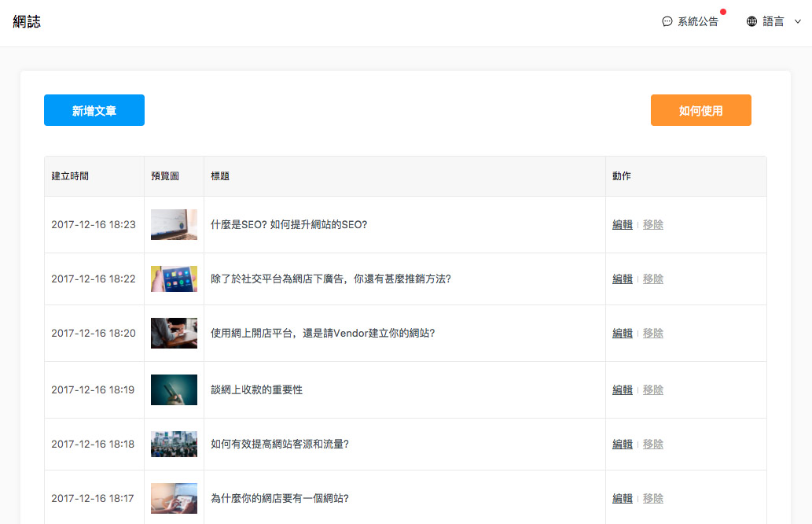Open the 如何有效提高網站客源 crowd thumbnail

(x=174, y=445)
